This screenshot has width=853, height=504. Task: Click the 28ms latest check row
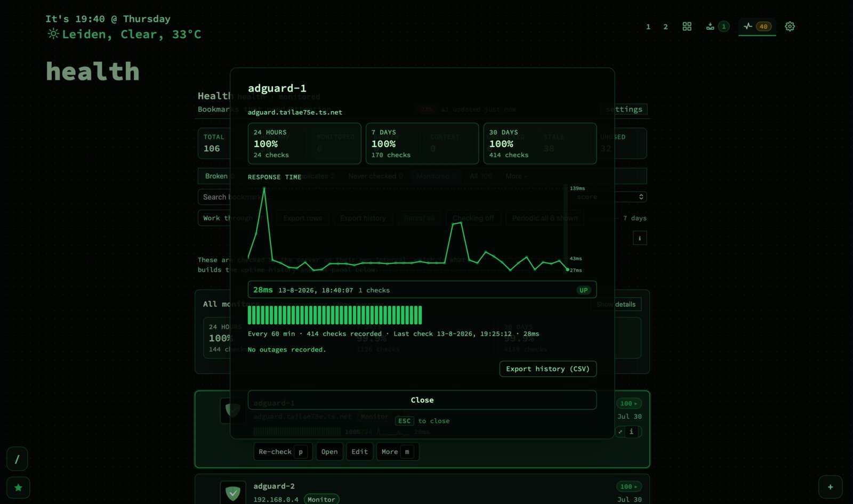422,290
